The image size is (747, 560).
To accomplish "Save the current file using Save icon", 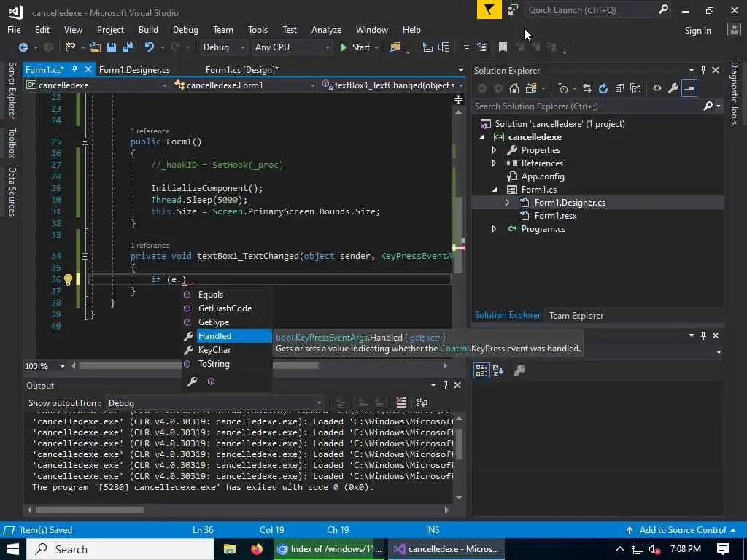I will pyautogui.click(x=112, y=47).
